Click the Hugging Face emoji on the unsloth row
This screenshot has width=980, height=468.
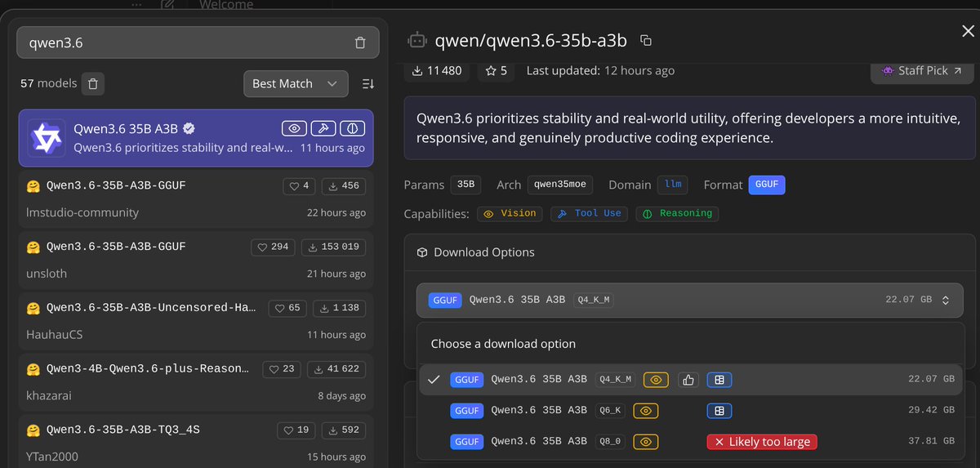[33, 247]
